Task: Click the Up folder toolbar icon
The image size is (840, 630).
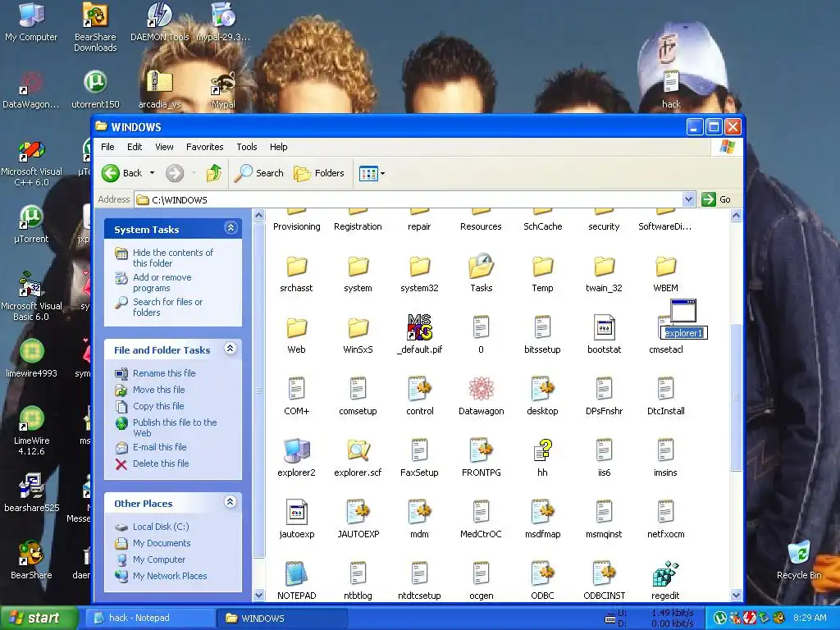Action: coord(214,173)
